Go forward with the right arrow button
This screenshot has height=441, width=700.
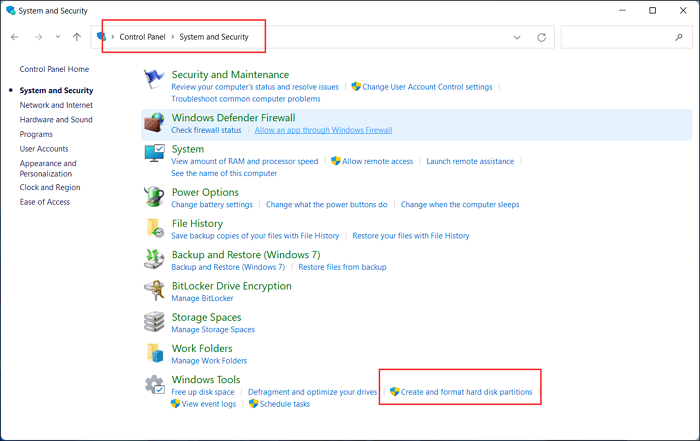click(x=38, y=37)
